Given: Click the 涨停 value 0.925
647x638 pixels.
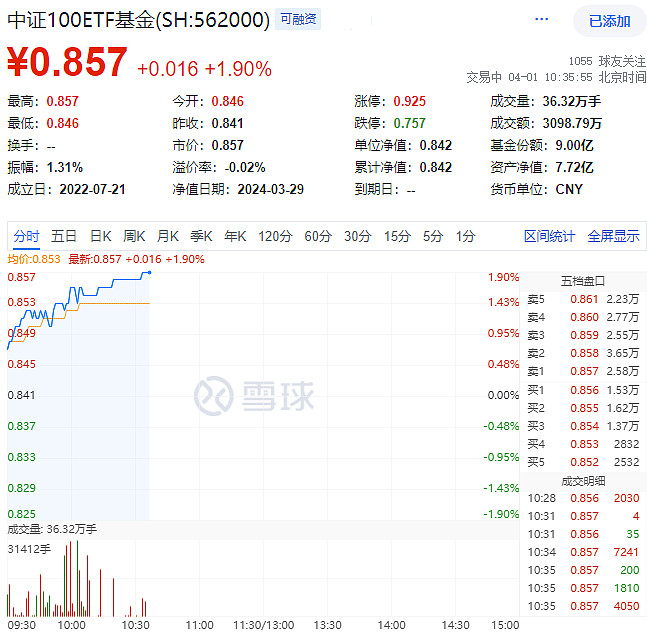Looking at the screenshot, I should pos(409,102).
